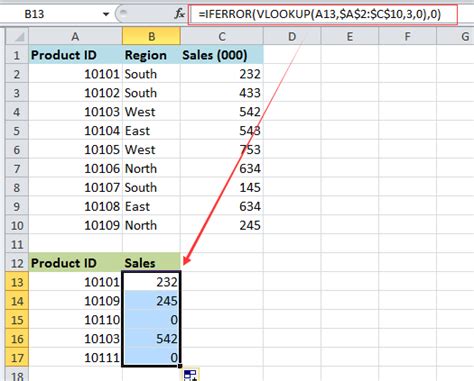Select column E header
474x381 pixels.
(x=350, y=36)
